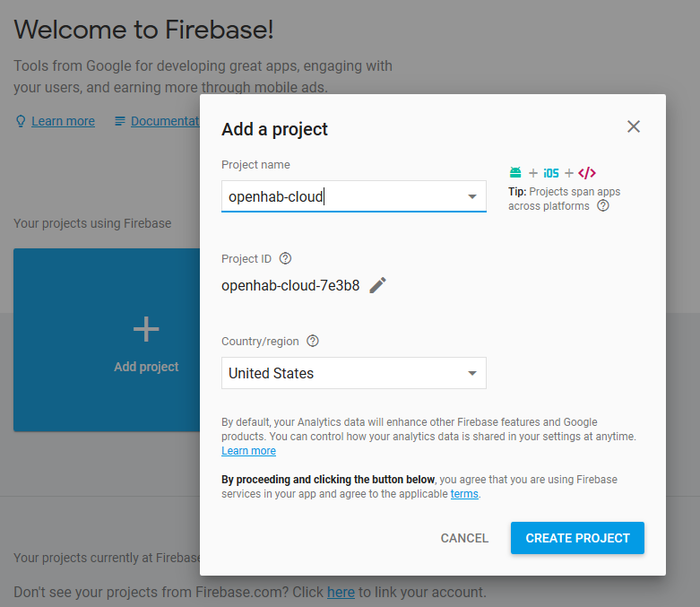Click the 'here' link to link your account

341,592
